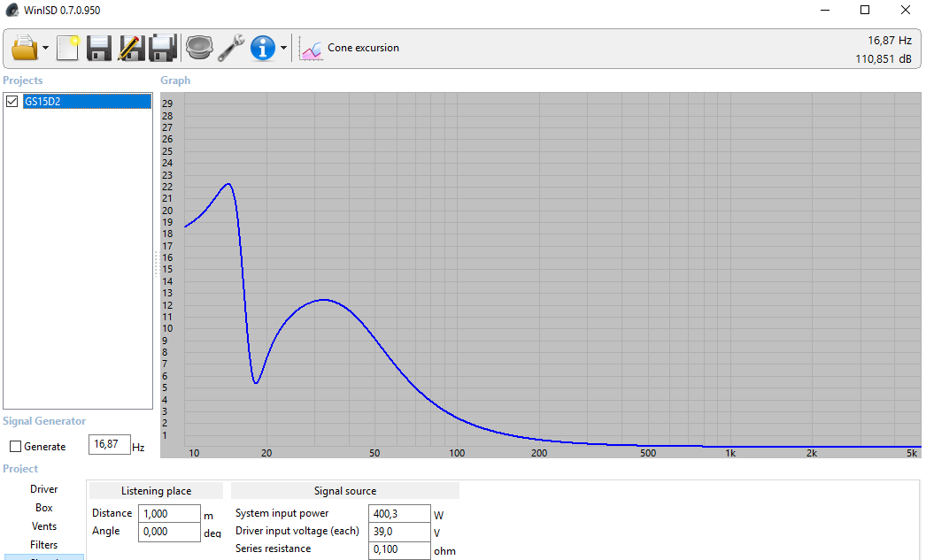Switch to the Vents tab
This screenshot has width=926, height=560.
click(x=43, y=526)
